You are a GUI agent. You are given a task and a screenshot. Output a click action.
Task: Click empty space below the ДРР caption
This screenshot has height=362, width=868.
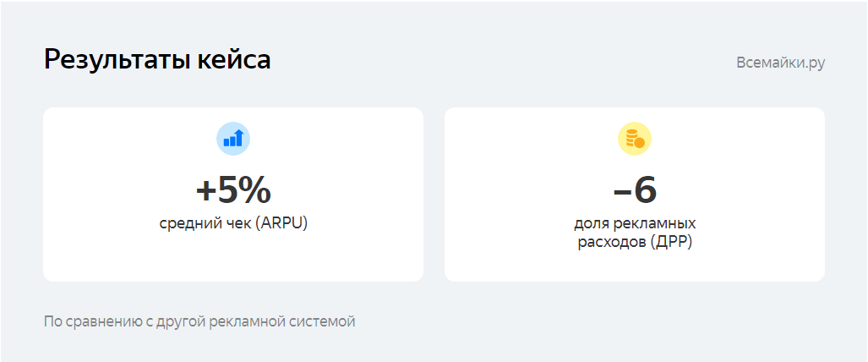(x=634, y=266)
